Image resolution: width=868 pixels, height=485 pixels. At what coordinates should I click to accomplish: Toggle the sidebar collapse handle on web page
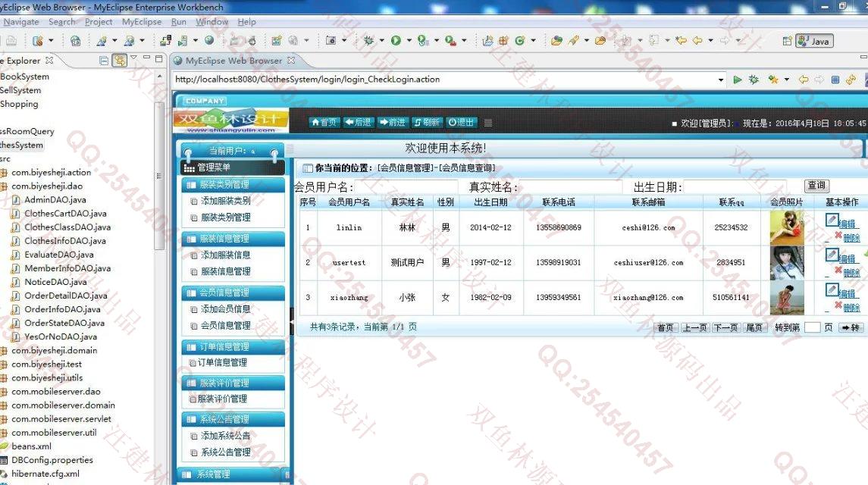[292, 321]
